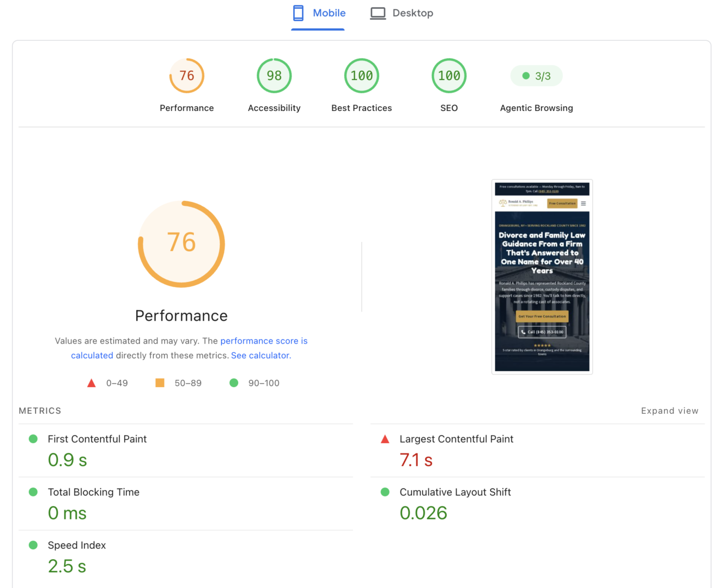Click the 0.9 s FCP value
This screenshot has width=722, height=588.
pos(68,460)
